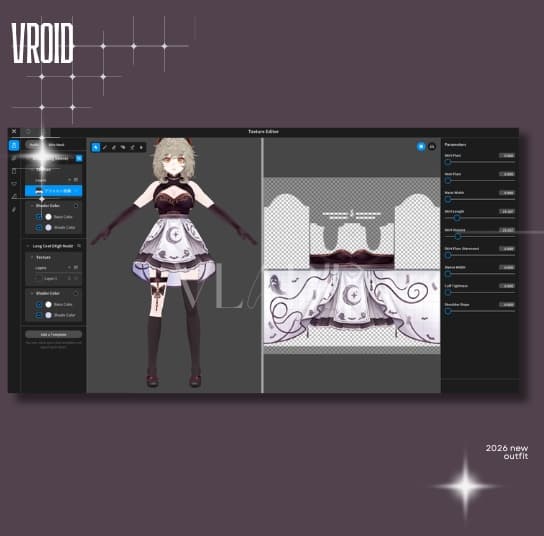Click the blue icon beside the first item header

(x=79, y=158)
